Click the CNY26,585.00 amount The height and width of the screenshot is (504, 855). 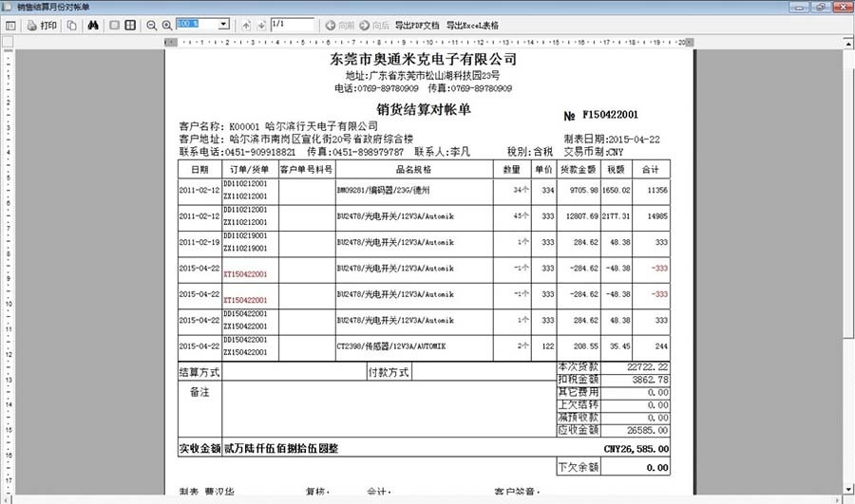click(x=636, y=449)
